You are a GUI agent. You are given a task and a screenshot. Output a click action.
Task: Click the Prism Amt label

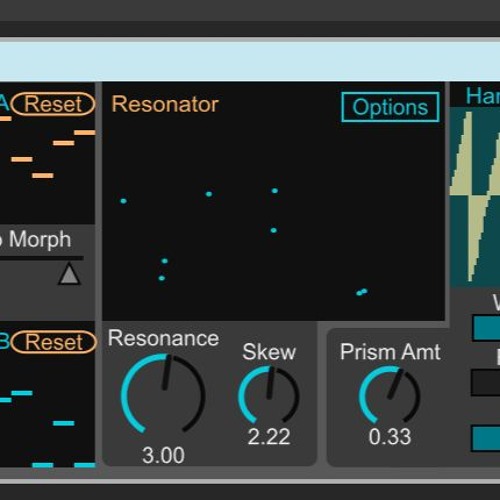coord(390,352)
